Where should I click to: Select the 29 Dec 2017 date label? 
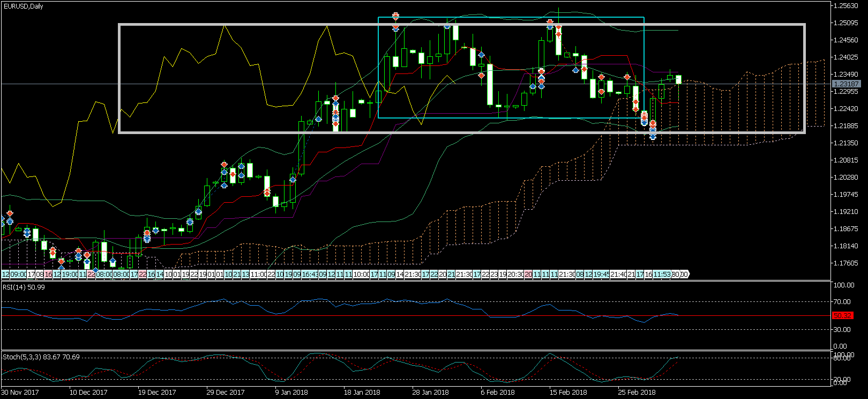click(226, 392)
